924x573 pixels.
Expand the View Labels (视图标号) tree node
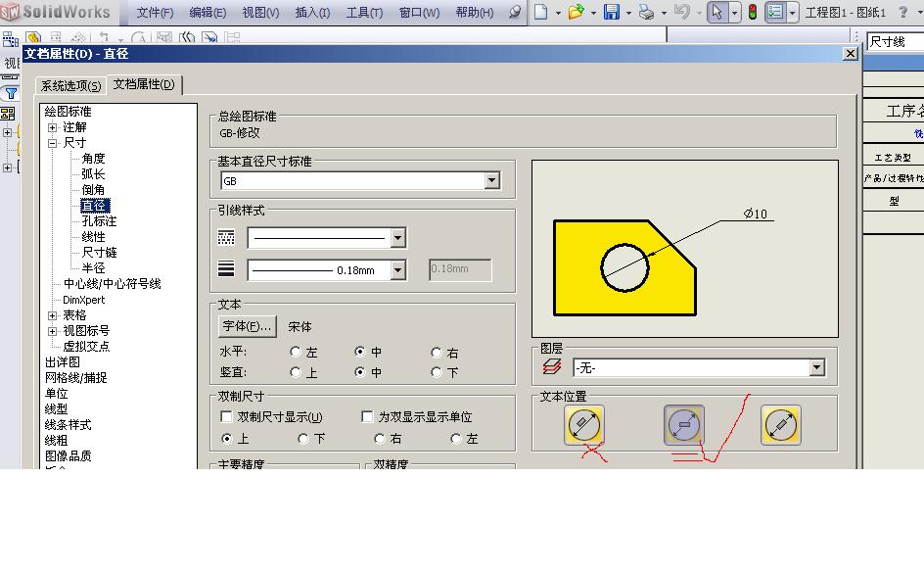point(53,331)
